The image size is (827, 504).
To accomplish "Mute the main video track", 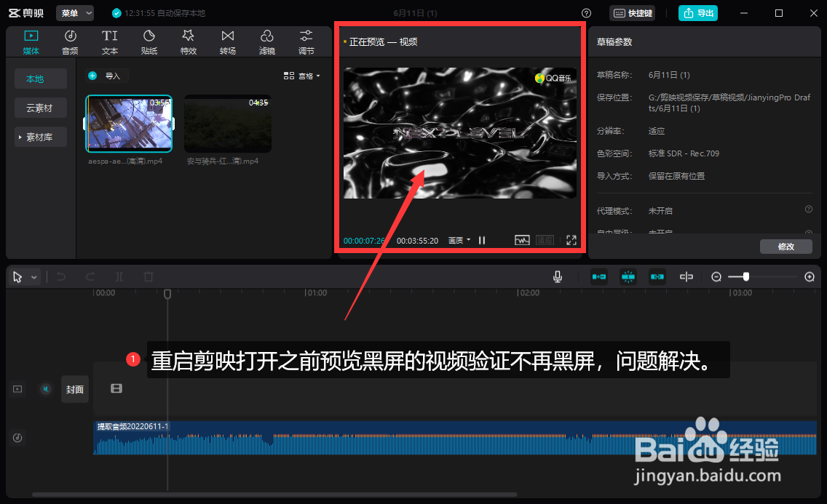I will [x=46, y=388].
